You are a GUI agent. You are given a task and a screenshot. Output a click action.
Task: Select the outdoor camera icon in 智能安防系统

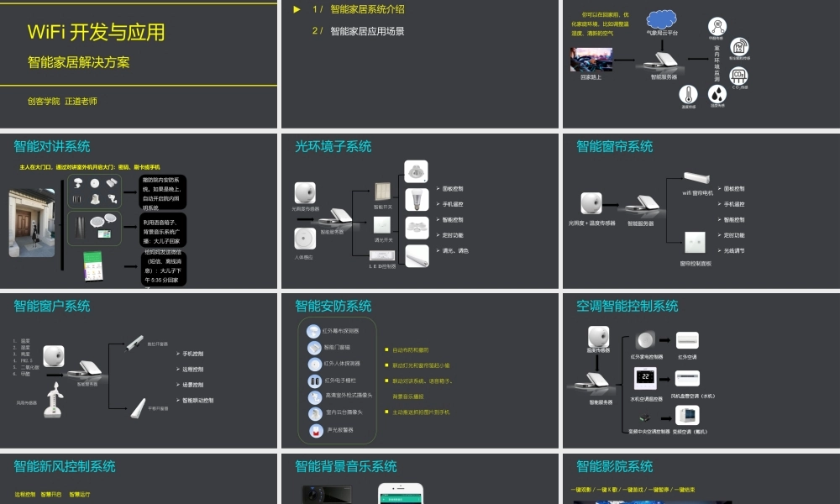click(x=315, y=396)
